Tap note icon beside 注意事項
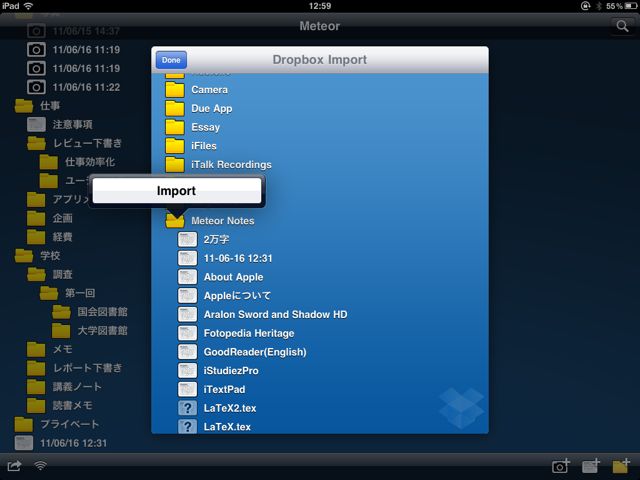640x480 pixels. [36, 124]
